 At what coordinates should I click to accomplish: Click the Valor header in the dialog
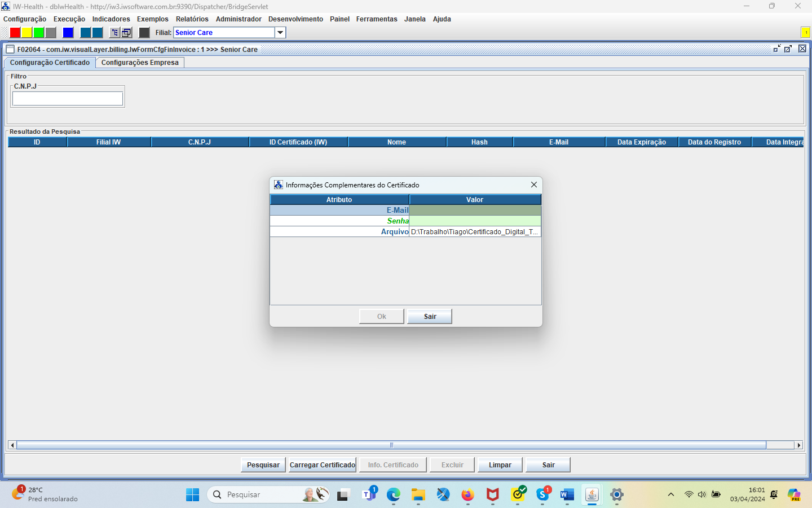[475, 200]
